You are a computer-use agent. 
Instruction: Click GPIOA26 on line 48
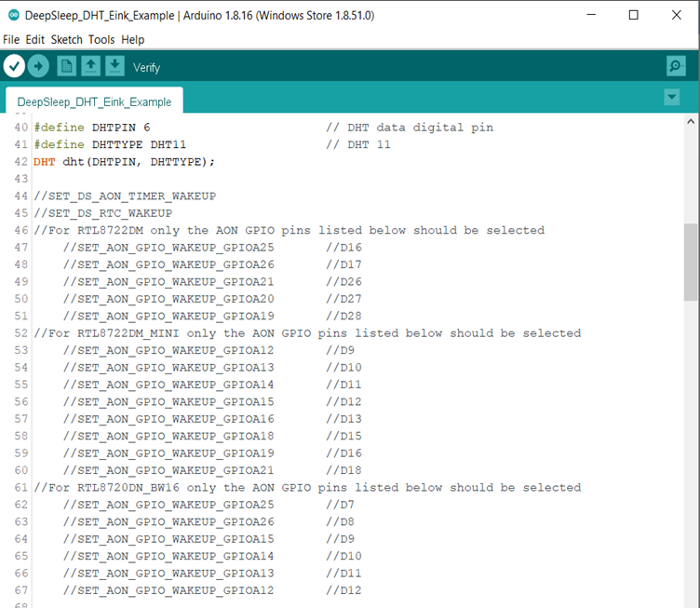click(249, 264)
